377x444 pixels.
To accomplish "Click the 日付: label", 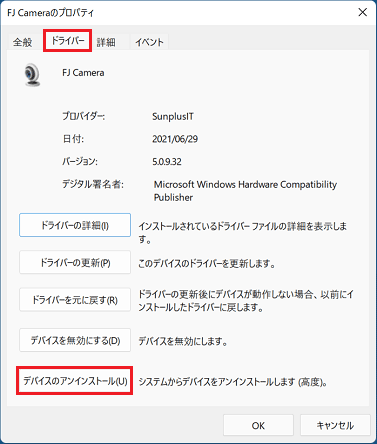I will coord(73,139).
